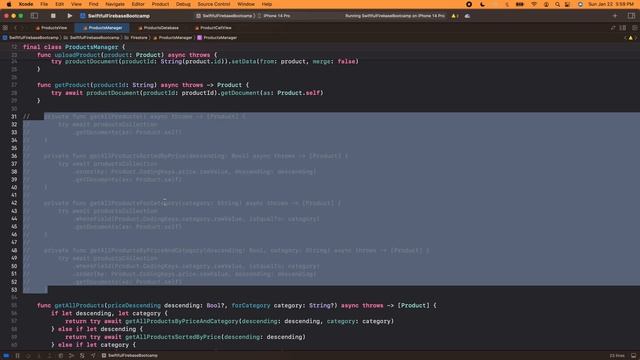This screenshot has width=640, height=360.
Task: Click the debug view hierarchy icon
Action: pos(61,356)
